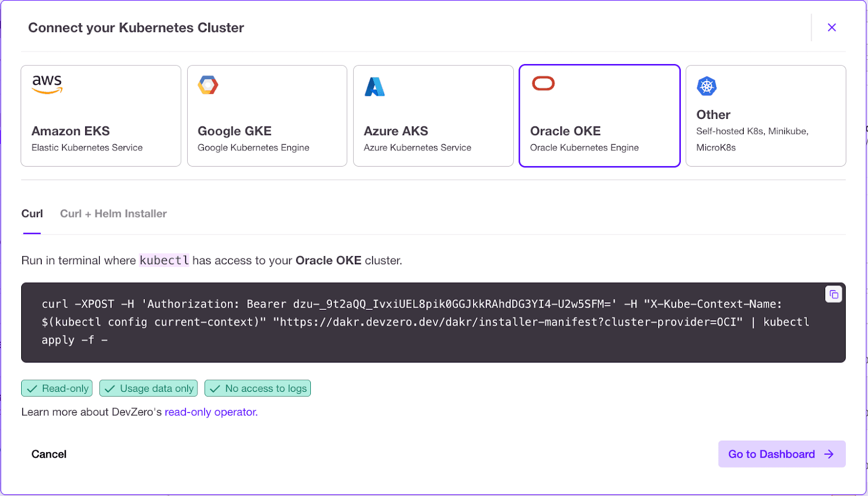Open the read-only operator link

click(211, 412)
